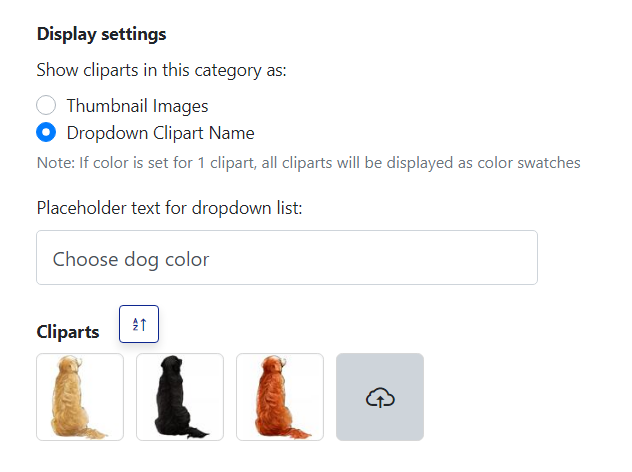Select the red-orange dog clipart
The width and height of the screenshot is (632, 472).
click(x=280, y=397)
